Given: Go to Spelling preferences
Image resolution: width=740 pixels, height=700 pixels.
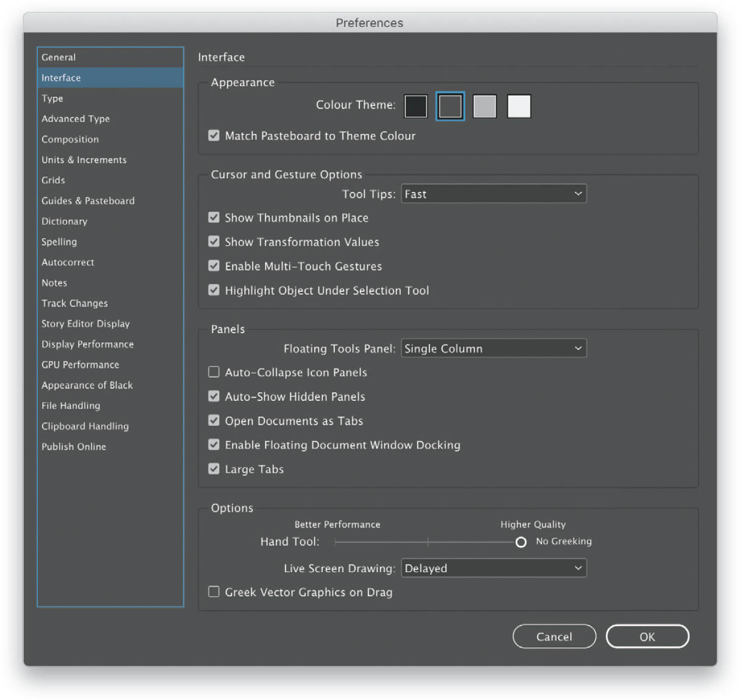Looking at the screenshot, I should tap(110, 242).
